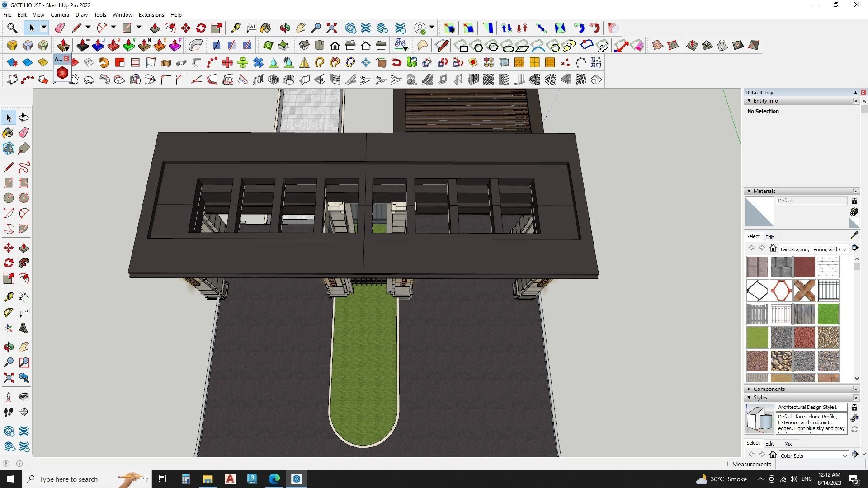The height and width of the screenshot is (488, 868).
Task: Click the Search magnifier toolbar icon
Action: click(x=12, y=28)
